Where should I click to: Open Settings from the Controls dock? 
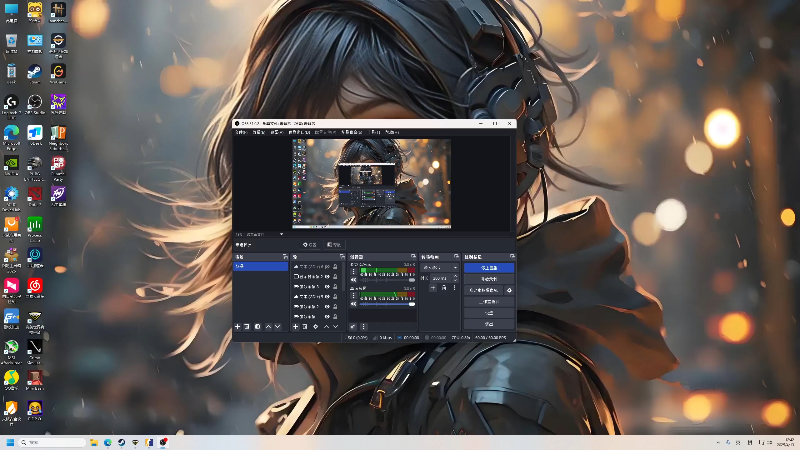tap(489, 313)
